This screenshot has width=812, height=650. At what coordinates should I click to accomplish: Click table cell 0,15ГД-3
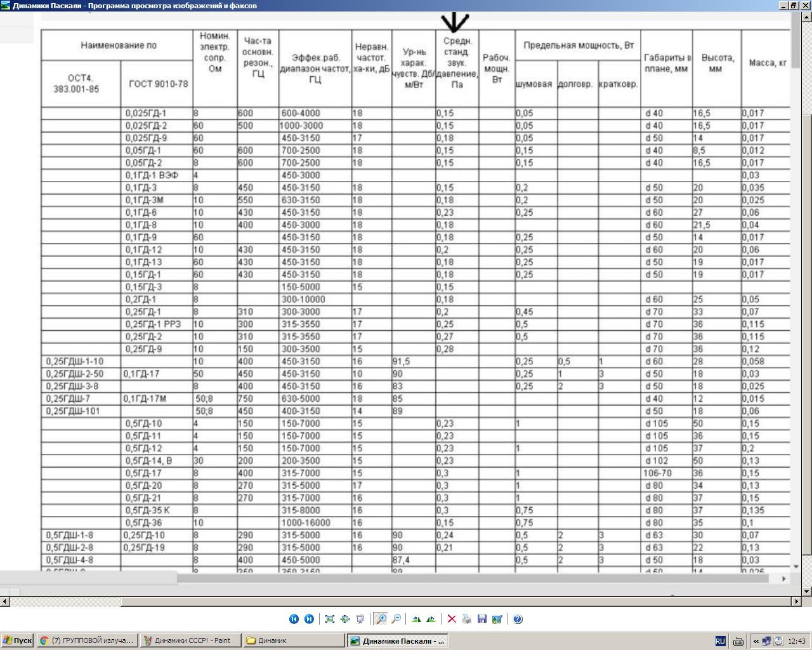tap(143, 287)
